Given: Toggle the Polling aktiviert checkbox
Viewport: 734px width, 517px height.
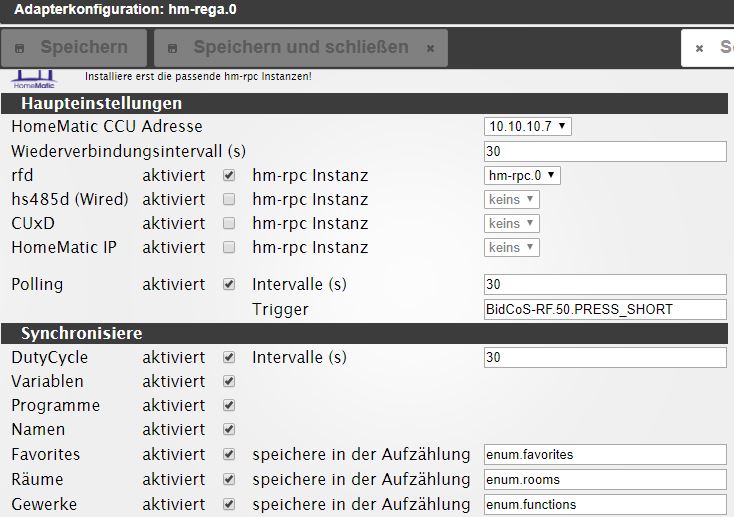Looking at the screenshot, I should pyautogui.click(x=229, y=284).
